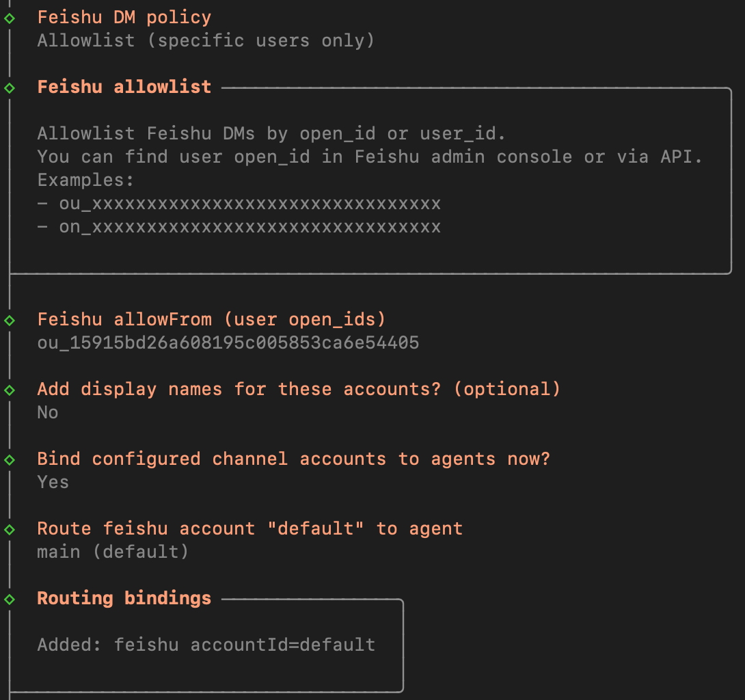Click the diamond next to Bind configured channel accounts
This screenshot has width=745, height=700.
pos(10,459)
